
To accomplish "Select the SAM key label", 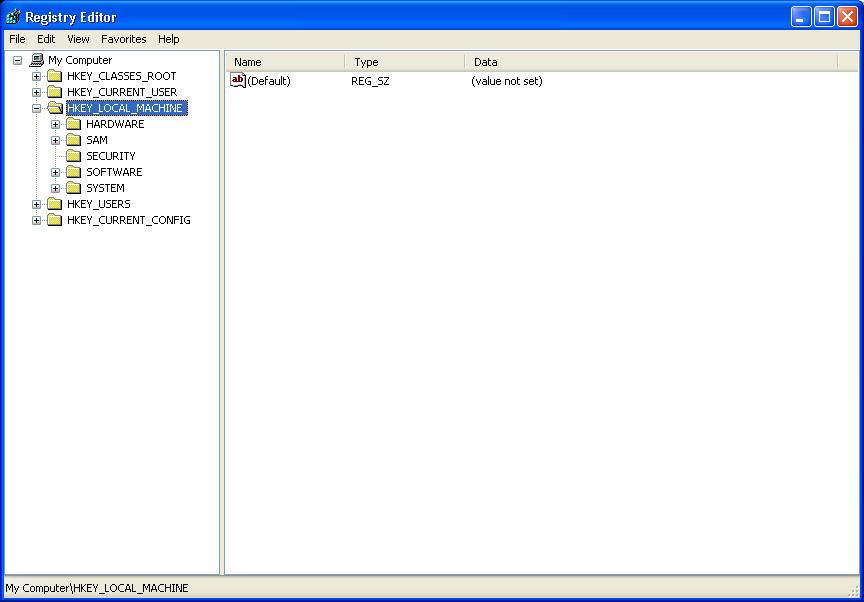I will pyautogui.click(x=97, y=140).
